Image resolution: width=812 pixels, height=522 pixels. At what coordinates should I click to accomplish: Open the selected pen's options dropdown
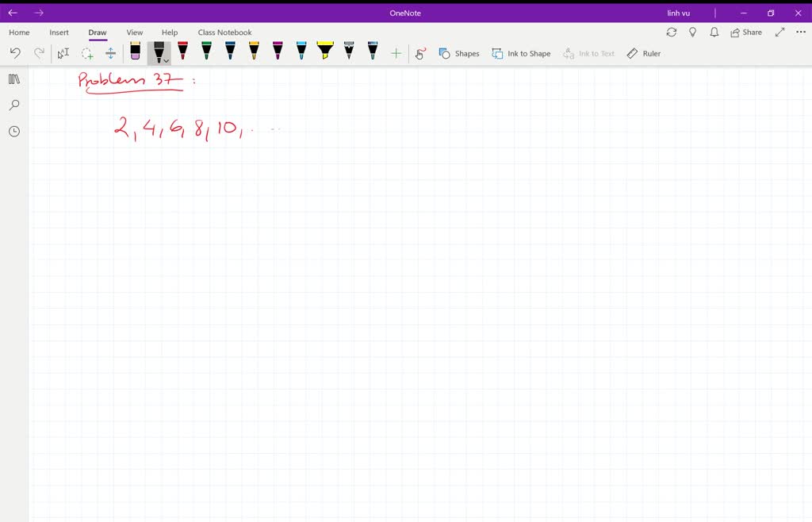coord(165,59)
